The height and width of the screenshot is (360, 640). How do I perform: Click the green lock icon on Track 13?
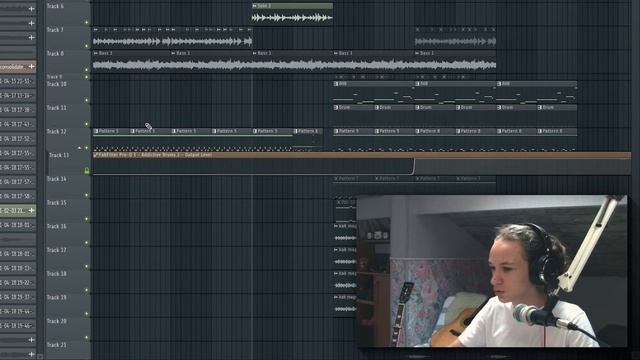pyautogui.click(x=87, y=171)
